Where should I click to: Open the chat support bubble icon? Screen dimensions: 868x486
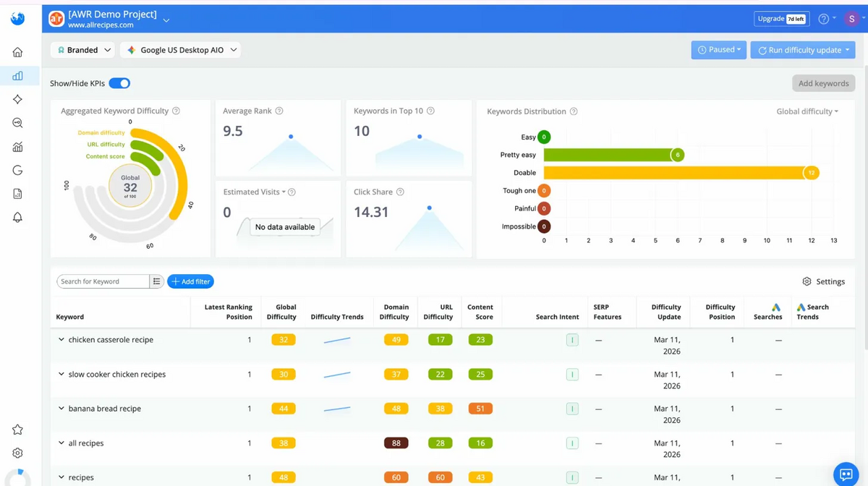pos(844,474)
